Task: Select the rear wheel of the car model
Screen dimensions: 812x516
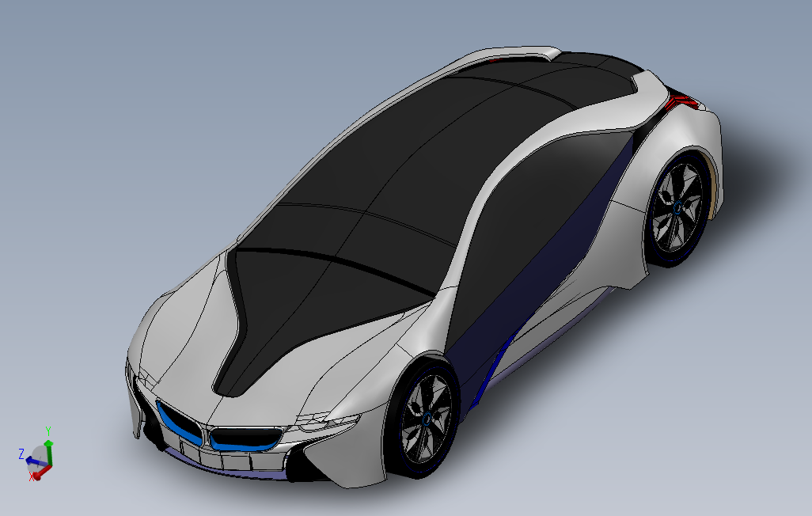Action: pyautogui.click(x=676, y=207)
